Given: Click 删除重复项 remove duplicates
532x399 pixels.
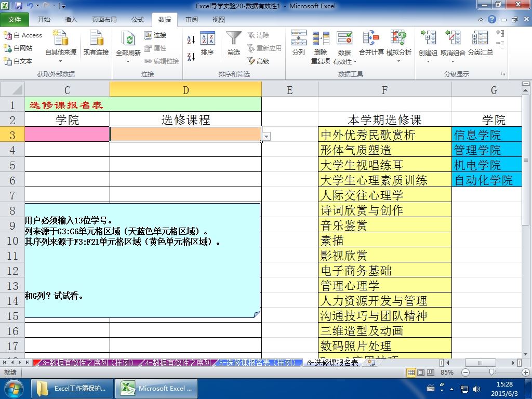Looking at the screenshot, I should [x=320, y=47].
